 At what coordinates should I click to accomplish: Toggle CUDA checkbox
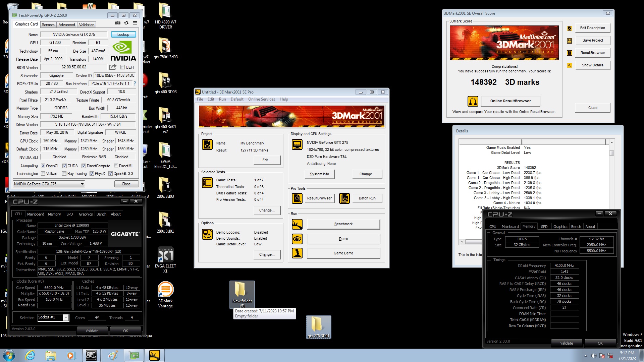coord(64,166)
